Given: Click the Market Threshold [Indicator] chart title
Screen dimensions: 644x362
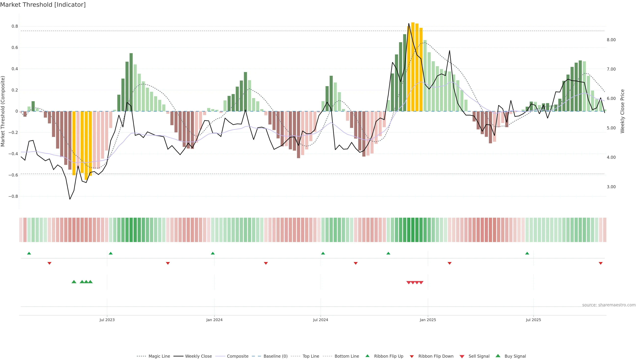Looking at the screenshot, I should pyautogui.click(x=43, y=5).
